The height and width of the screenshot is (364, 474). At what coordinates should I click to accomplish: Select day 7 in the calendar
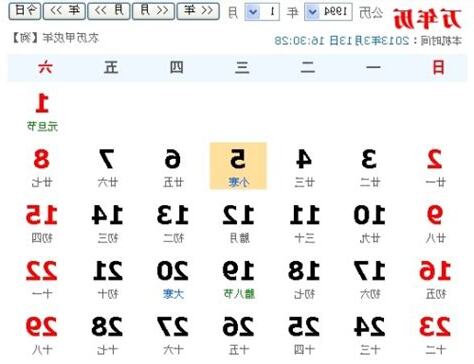pos(107,168)
